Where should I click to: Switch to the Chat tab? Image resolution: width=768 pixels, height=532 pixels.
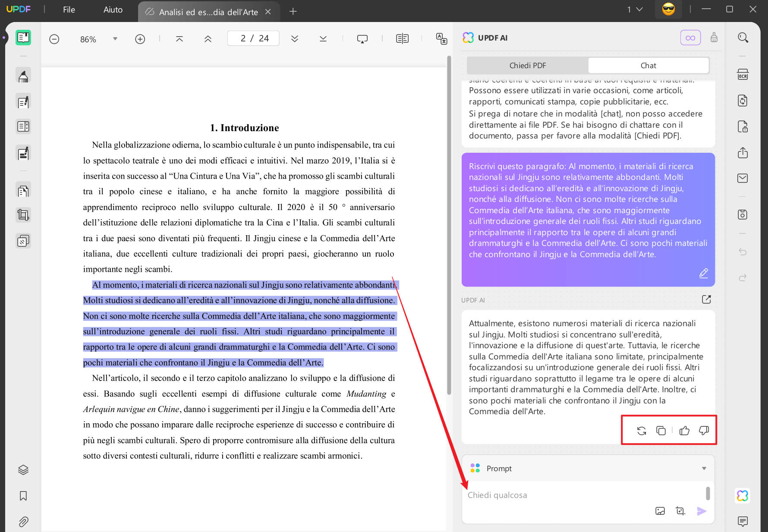tap(648, 66)
